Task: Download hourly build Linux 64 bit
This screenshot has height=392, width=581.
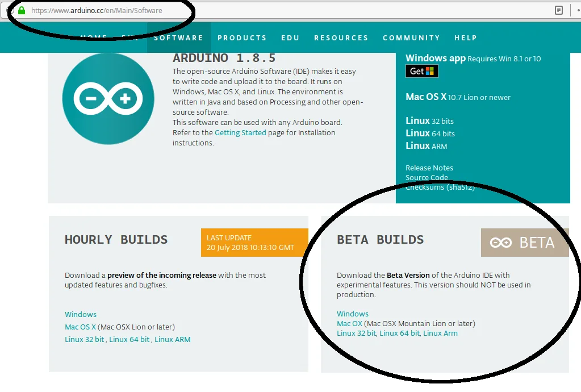Action: click(129, 339)
